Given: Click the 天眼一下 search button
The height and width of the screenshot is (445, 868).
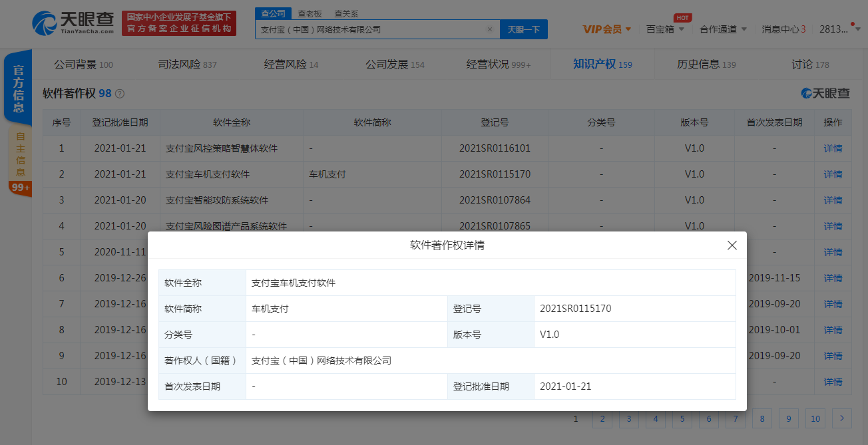Looking at the screenshot, I should point(523,29).
